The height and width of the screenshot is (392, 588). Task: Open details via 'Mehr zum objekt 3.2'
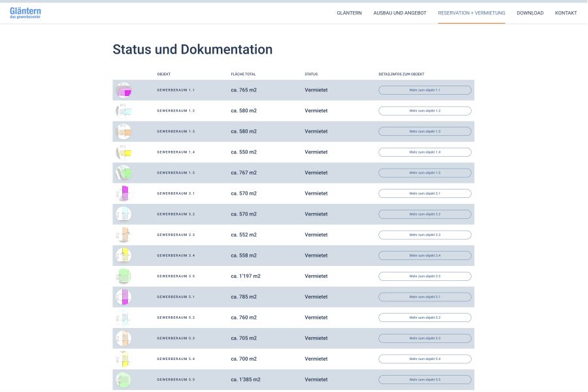(x=425, y=214)
